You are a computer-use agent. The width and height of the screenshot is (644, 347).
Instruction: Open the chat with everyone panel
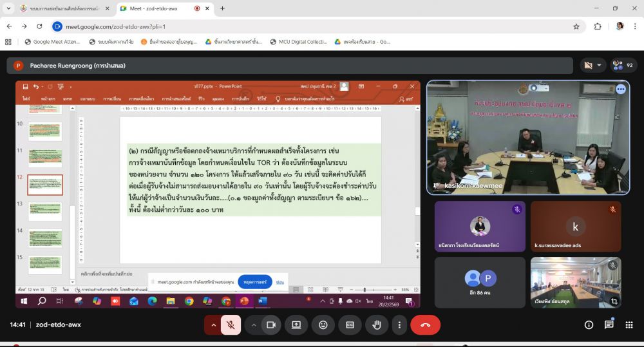point(609,325)
